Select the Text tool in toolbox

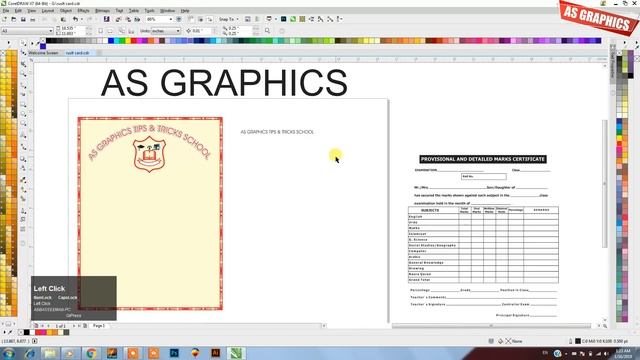click(x=23, y=135)
